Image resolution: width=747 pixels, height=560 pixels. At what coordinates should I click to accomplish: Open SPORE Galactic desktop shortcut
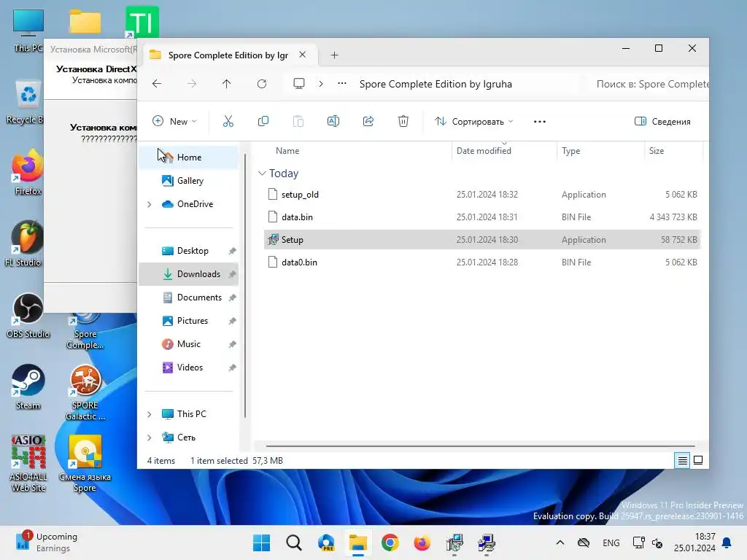tap(85, 392)
